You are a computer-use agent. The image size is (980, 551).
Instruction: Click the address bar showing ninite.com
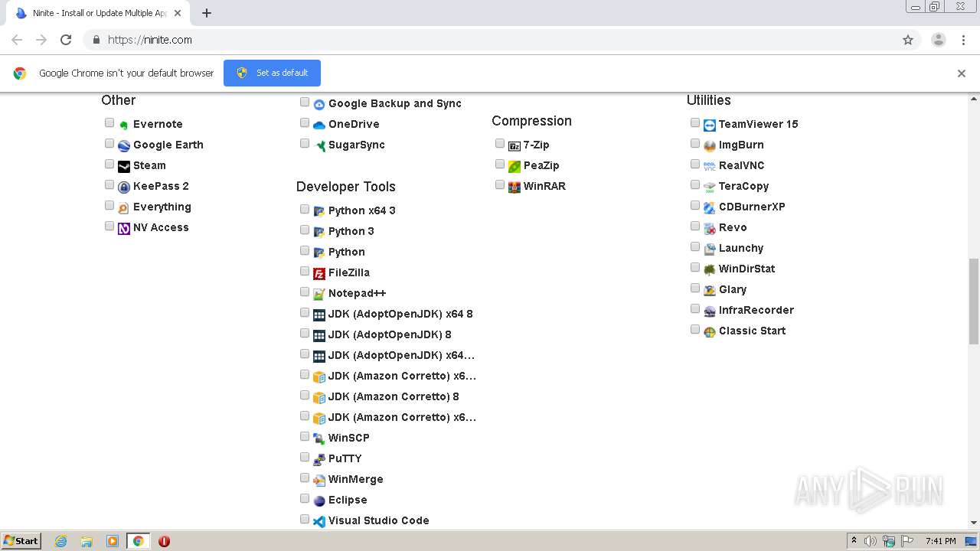[x=502, y=40]
